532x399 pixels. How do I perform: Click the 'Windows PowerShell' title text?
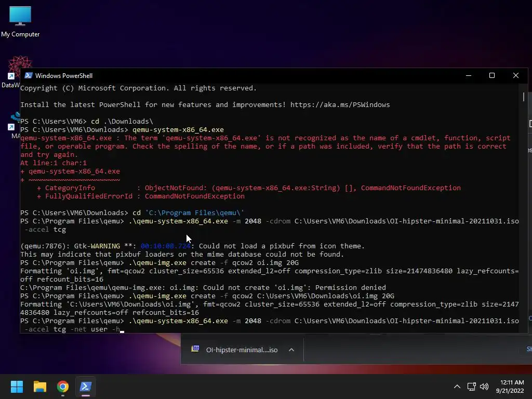(x=64, y=76)
